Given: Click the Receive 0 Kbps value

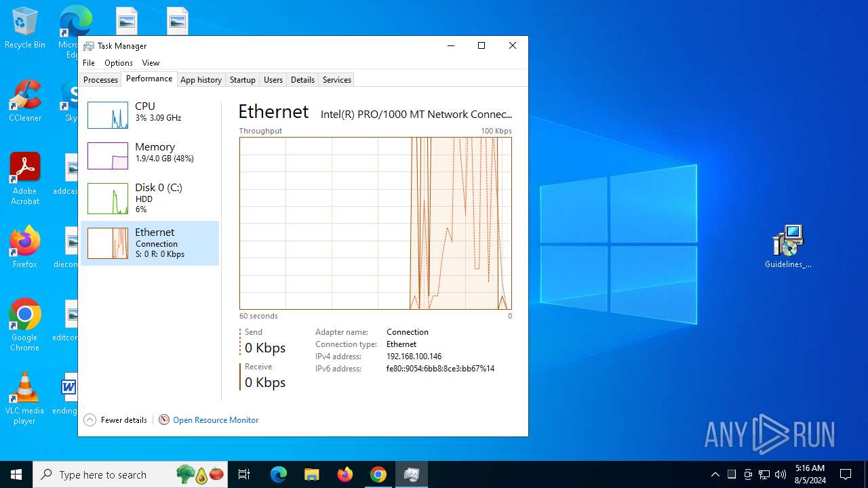Looking at the screenshot, I should 265,382.
